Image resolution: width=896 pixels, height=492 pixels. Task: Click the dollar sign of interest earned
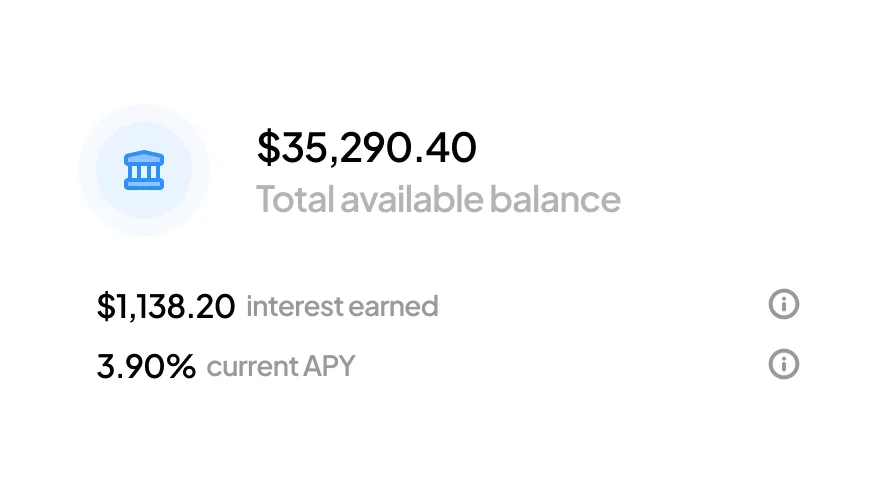click(x=104, y=306)
